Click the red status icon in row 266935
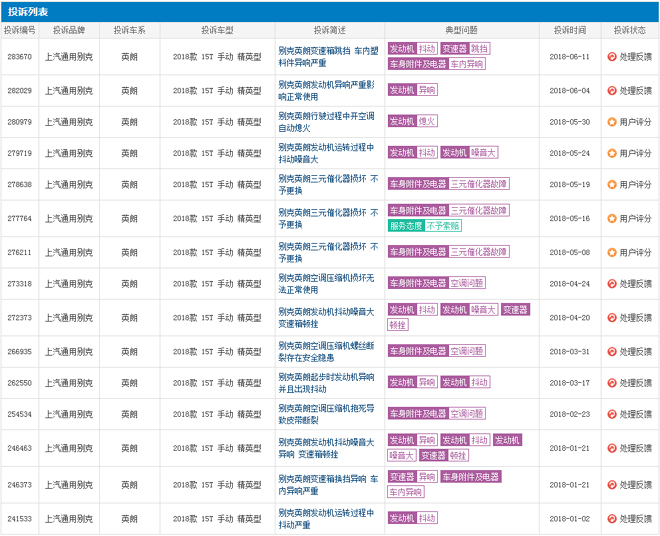This screenshot has width=660, height=536. point(612,352)
